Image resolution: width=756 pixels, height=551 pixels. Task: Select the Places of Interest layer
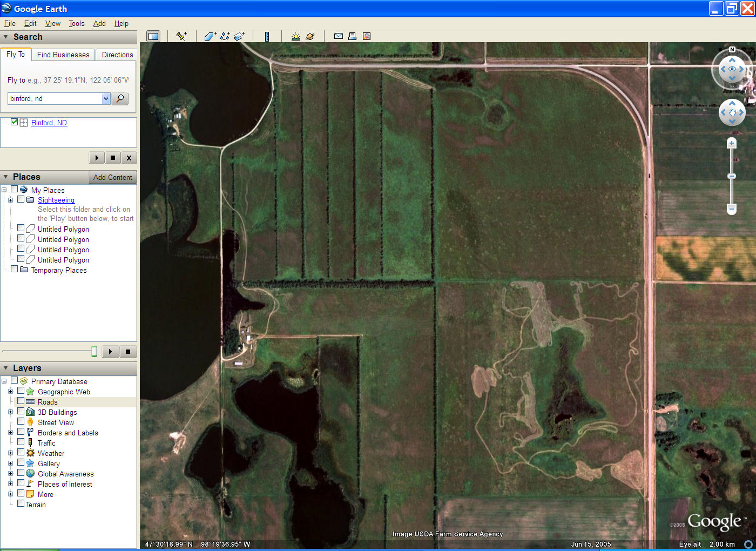[x=65, y=484]
